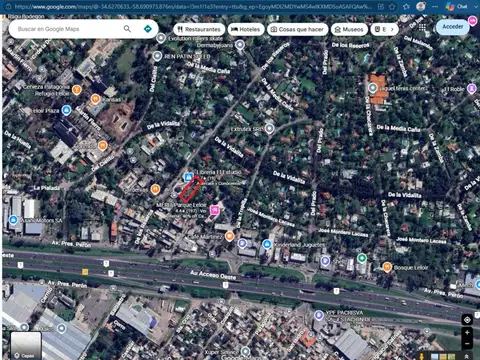
Task: Select the pink hotel pin near Parque Leloir
Action: tap(214, 210)
